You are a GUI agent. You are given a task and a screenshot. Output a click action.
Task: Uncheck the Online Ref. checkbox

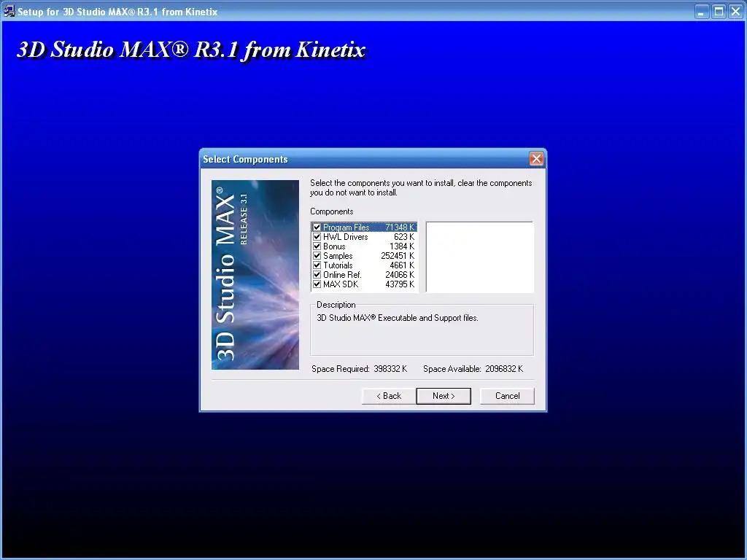[x=317, y=275]
